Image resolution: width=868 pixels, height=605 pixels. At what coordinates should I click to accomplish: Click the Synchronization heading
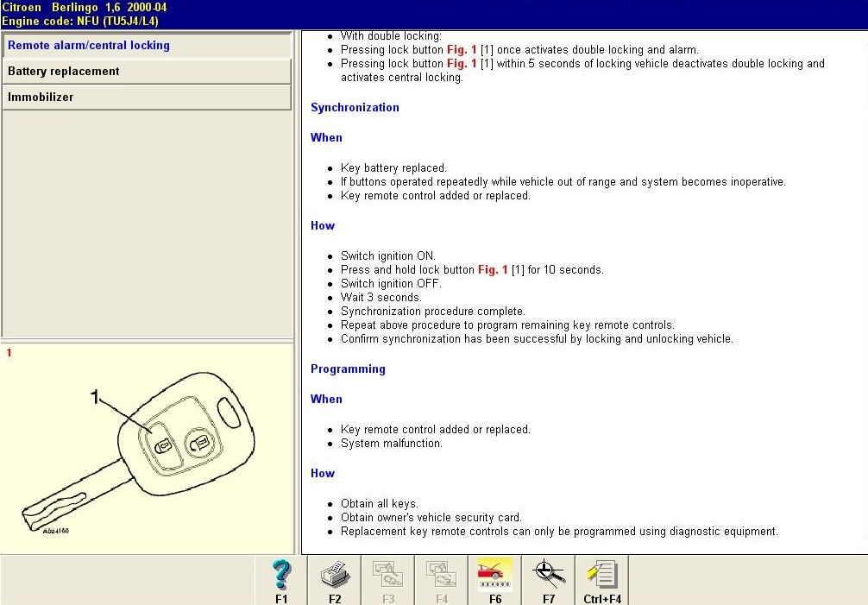(355, 107)
